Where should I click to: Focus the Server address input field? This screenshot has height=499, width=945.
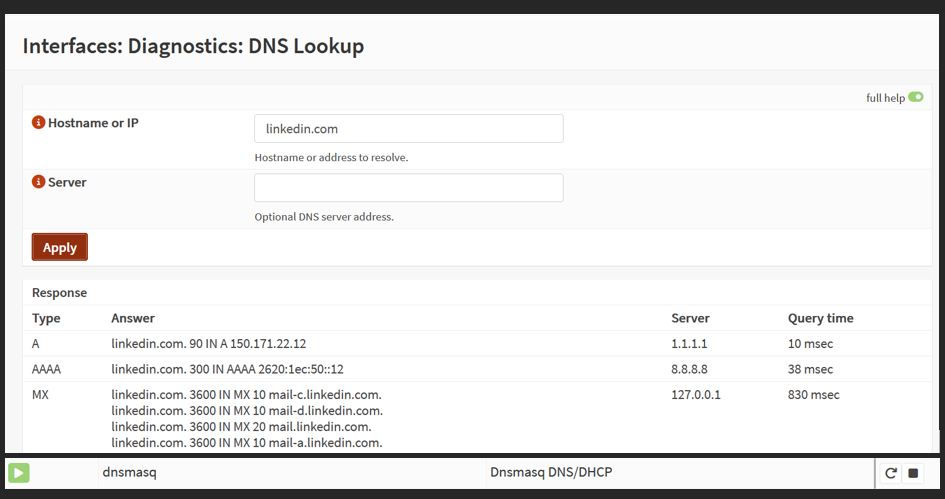[x=408, y=188]
